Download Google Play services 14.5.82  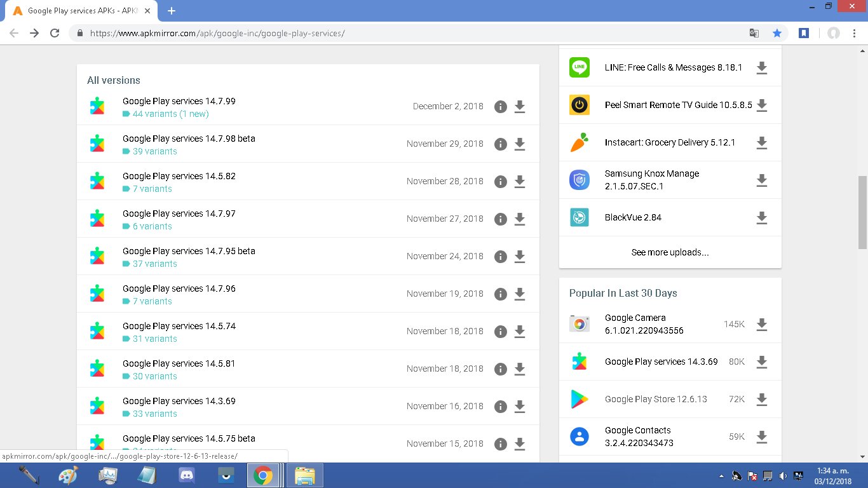point(519,182)
